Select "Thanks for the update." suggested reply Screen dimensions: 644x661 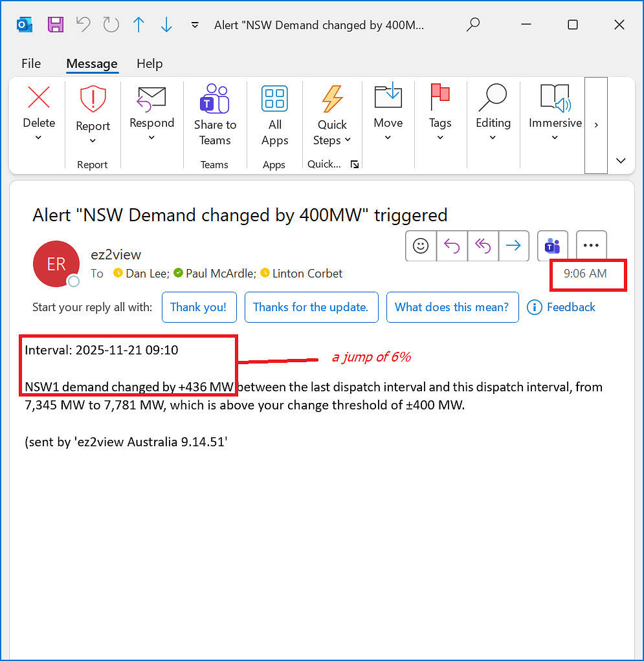(311, 307)
